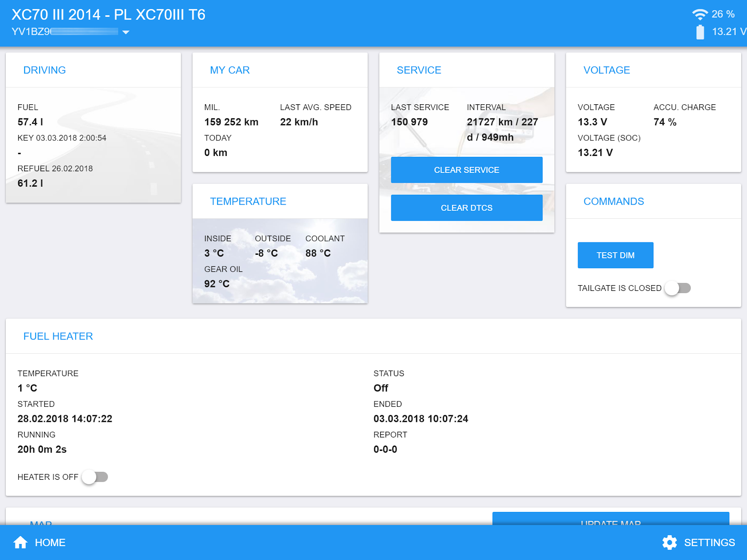Click the Update Map button
This screenshot has width=747, height=560.
(x=610, y=519)
